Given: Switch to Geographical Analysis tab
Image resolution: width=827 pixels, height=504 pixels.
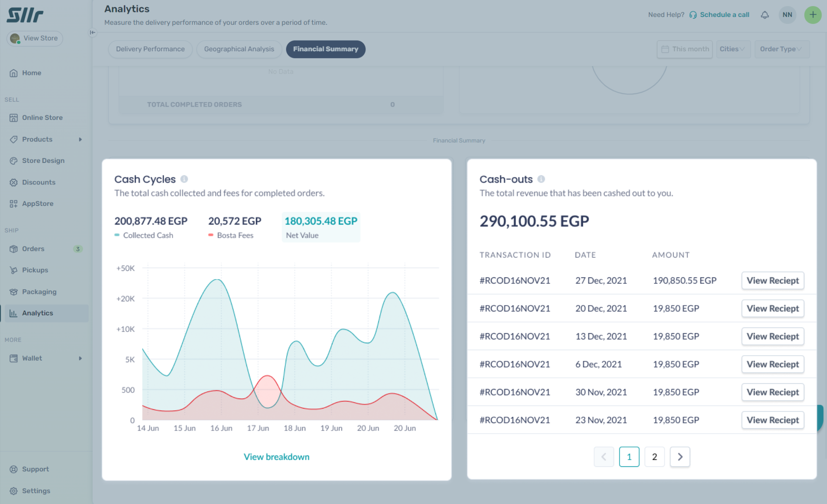Looking at the screenshot, I should coord(239,49).
